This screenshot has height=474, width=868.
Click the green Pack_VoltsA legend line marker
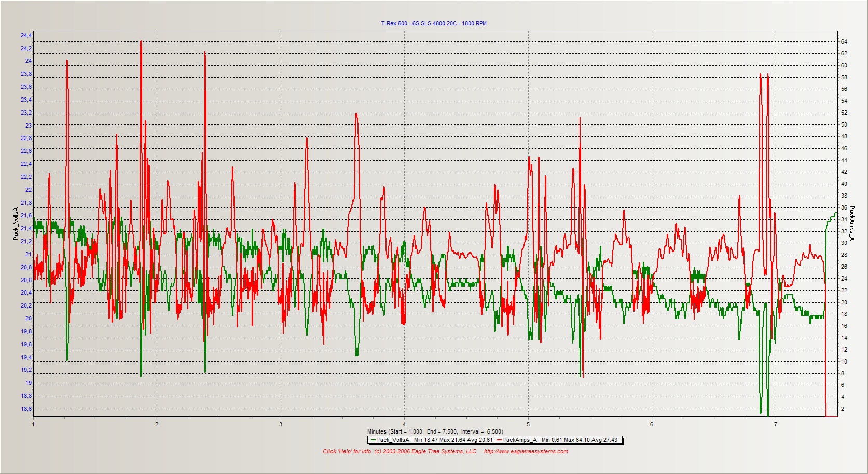tap(373, 440)
